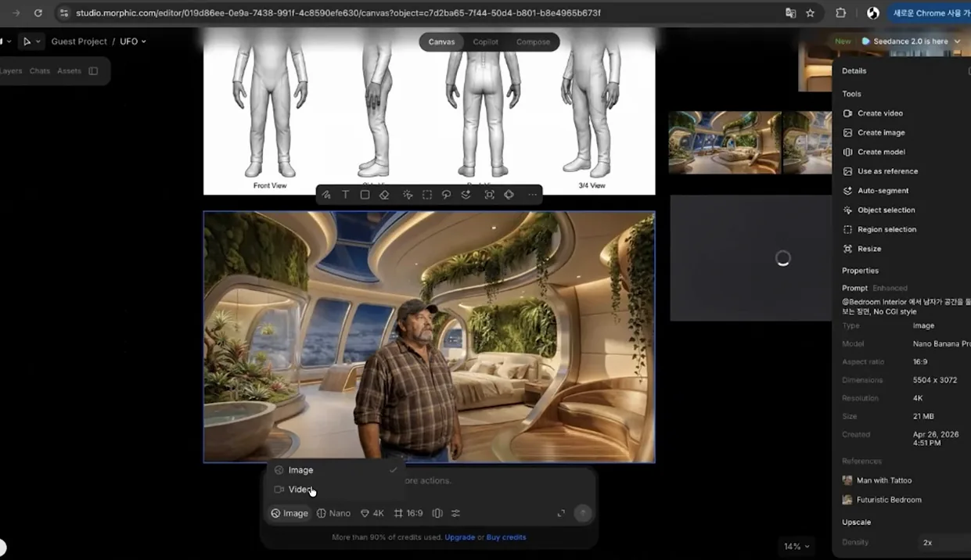Open the Image mode dropdown in prompt bar

pyautogui.click(x=290, y=513)
